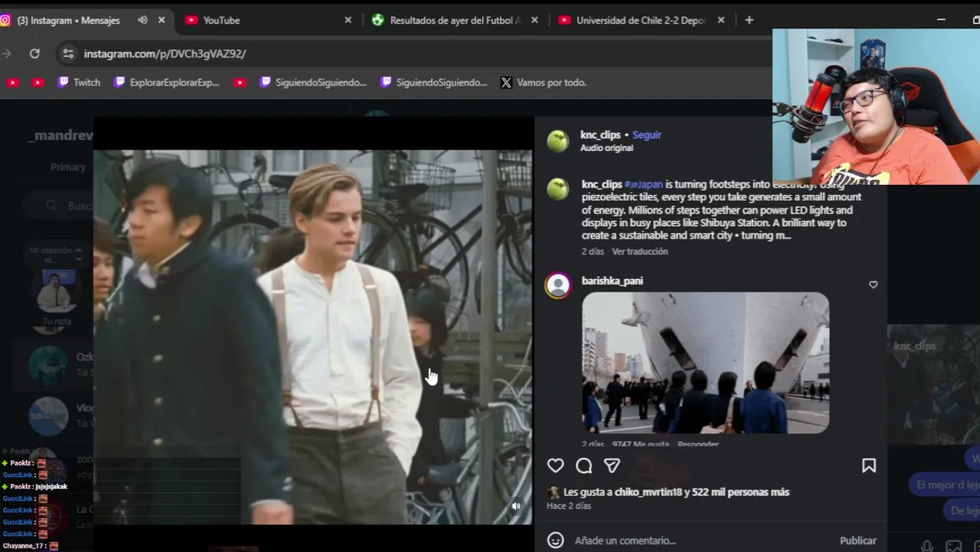980x552 pixels.
Task: Switch to Universidad de Chile 2-2 tab
Action: [641, 20]
